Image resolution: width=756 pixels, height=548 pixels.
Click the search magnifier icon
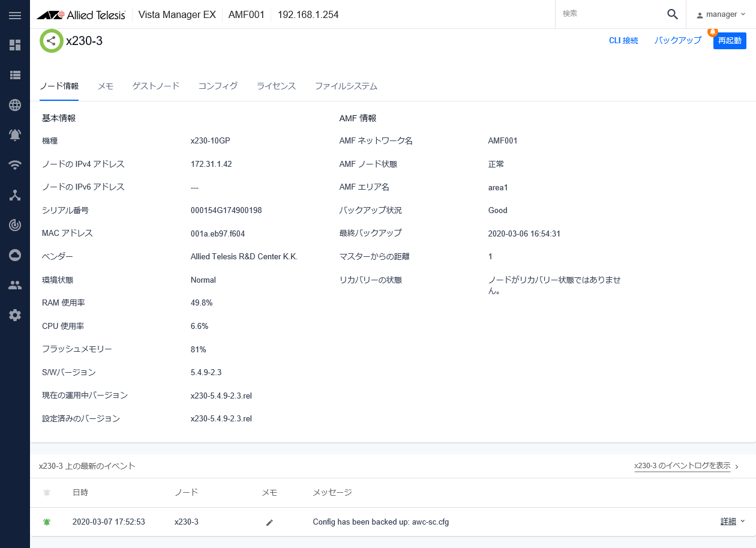[x=672, y=14]
